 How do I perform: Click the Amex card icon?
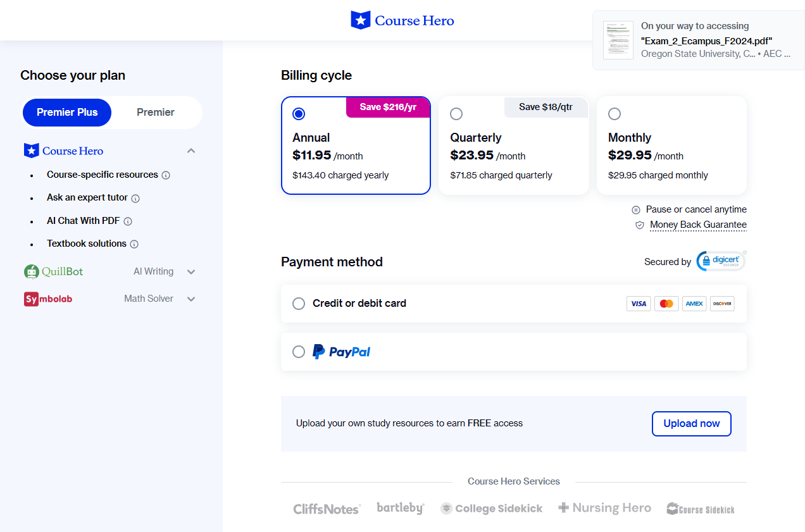pyautogui.click(x=694, y=304)
